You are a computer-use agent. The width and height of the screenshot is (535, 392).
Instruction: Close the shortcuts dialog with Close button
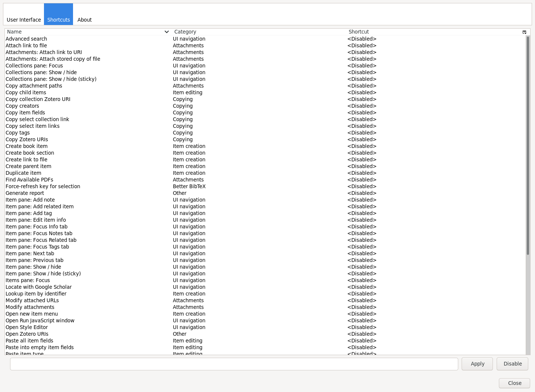pyautogui.click(x=515, y=383)
